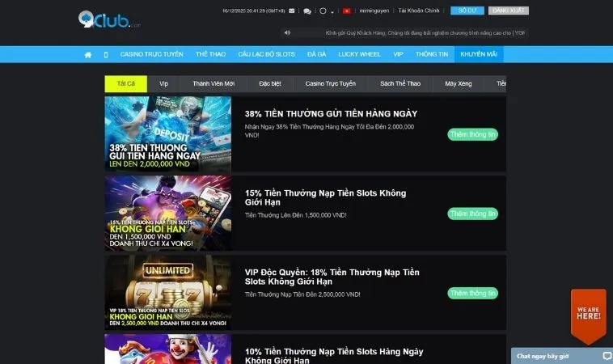Click text Tiền Thưởng Nạp Tiền Đến 2,500,000 VND!
Screen dimensions: 613x364
(302, 294)
